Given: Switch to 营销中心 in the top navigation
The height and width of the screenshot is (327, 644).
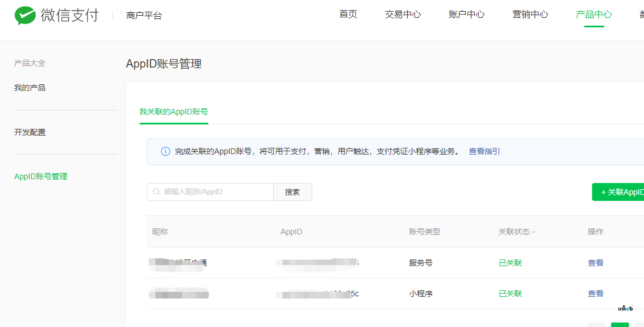Looking at the screenshot, I should 530,15.
